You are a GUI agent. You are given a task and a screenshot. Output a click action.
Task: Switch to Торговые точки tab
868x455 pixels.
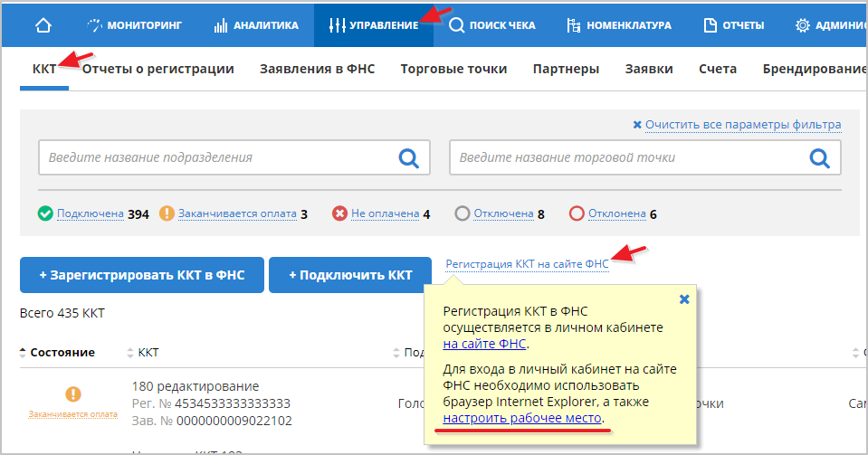point(453,69)
